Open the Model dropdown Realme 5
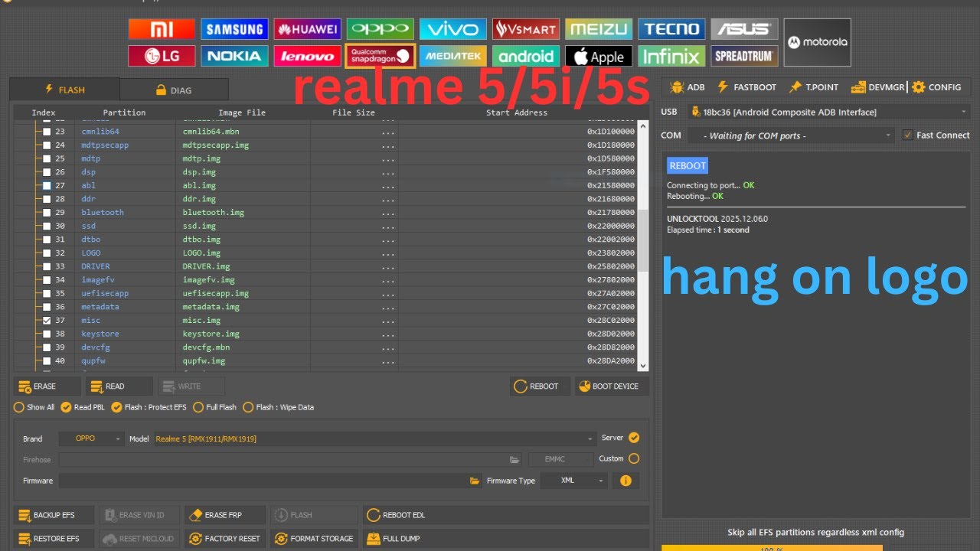Viewport: 980px width, 551px height. click(374, 439)
